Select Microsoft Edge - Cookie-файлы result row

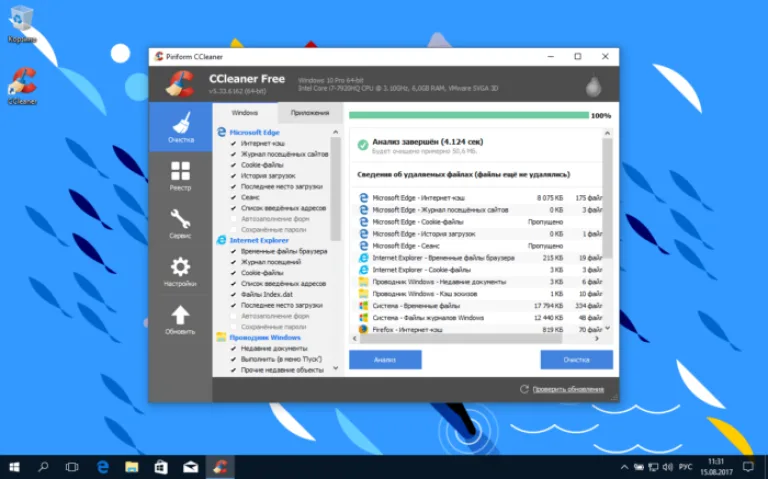(x=479, y=222)
